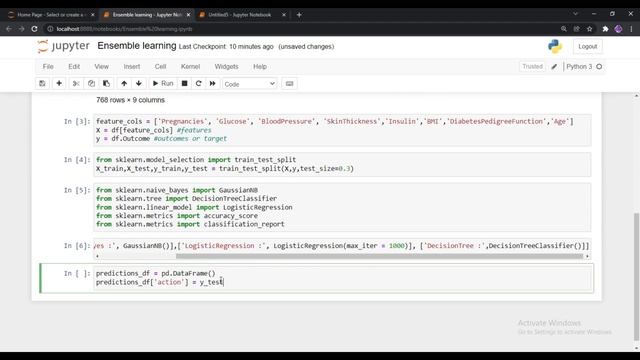Click the Python 3 kernel status circle
This screenshot has width=640, height=360.
599,67
